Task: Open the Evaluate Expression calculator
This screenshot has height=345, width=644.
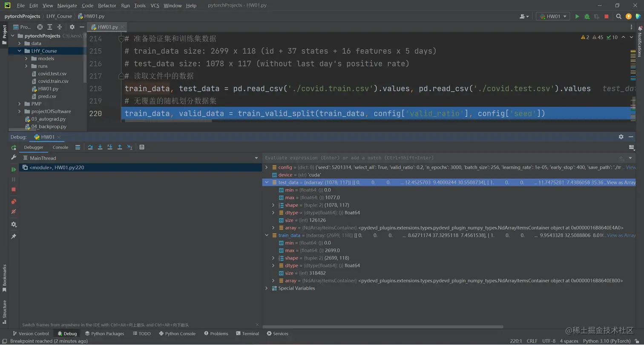Action: point(142,147)
